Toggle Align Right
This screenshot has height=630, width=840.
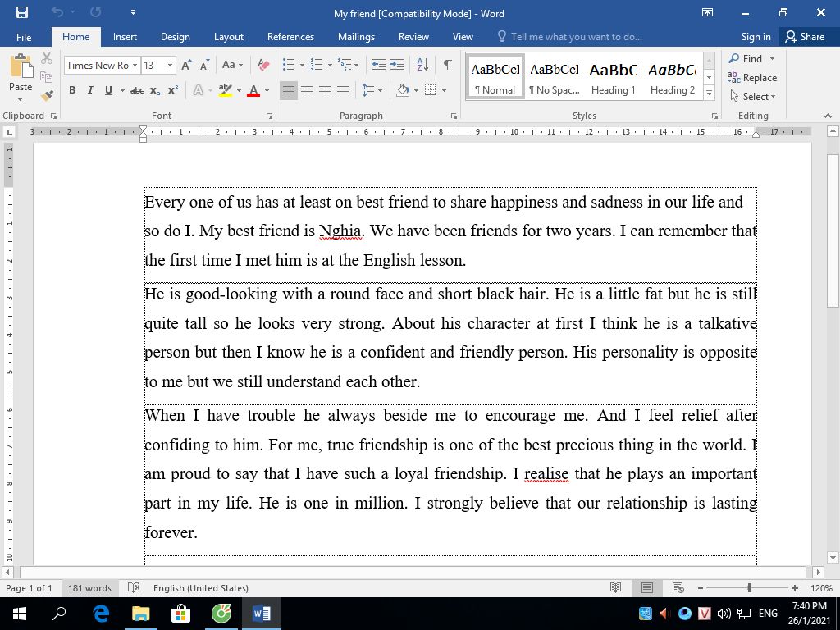(325, 90)
